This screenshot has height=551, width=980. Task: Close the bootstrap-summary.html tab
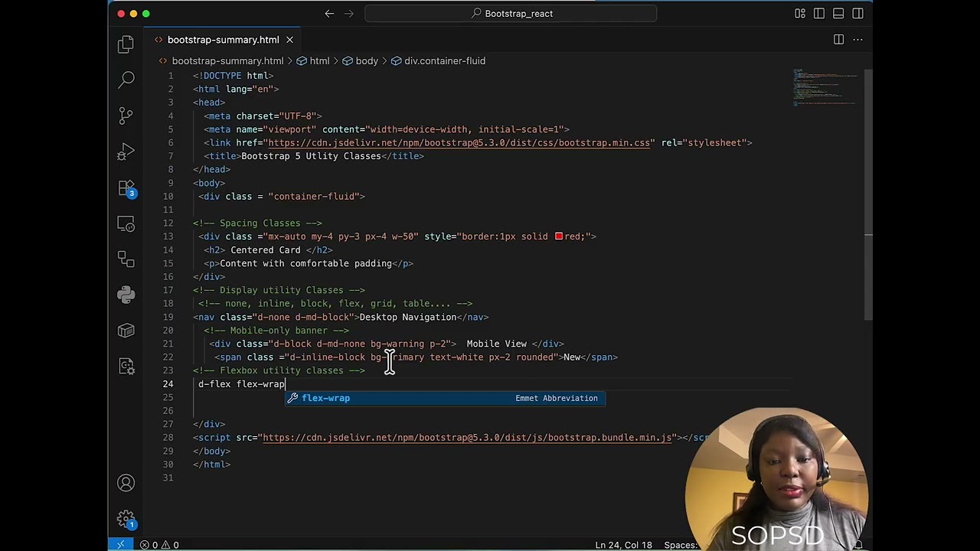click(289, 40)
